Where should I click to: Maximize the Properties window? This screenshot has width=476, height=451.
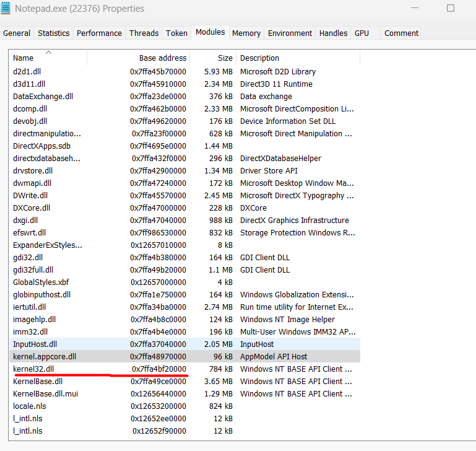(451, 8)
